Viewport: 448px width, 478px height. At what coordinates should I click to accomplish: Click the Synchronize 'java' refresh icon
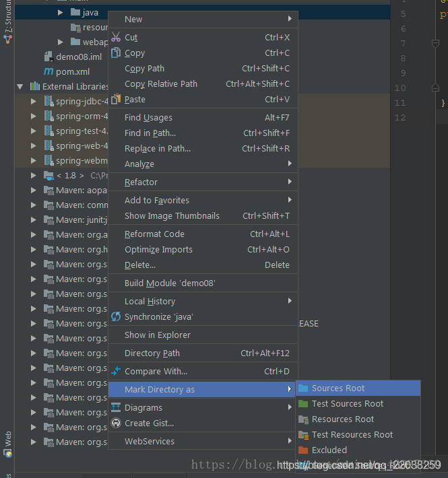point(116,316)
